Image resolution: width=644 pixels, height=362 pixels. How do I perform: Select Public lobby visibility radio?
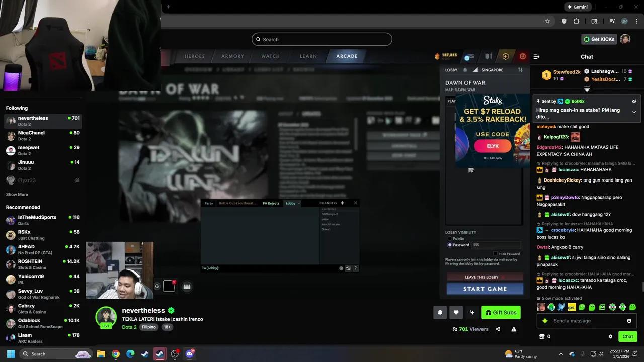coord(450,239)
